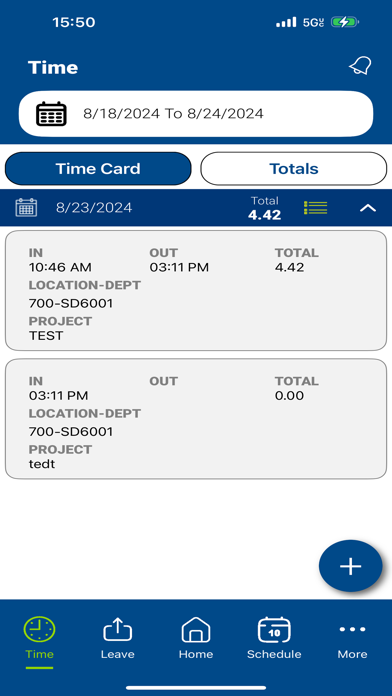Tap the day Total 4.42 summary
392x696 pixels.
[265, 208]
